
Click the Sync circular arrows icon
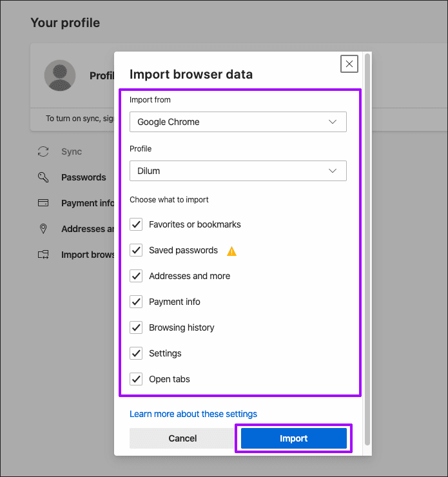pyautogui.click(x=44, y=151)
